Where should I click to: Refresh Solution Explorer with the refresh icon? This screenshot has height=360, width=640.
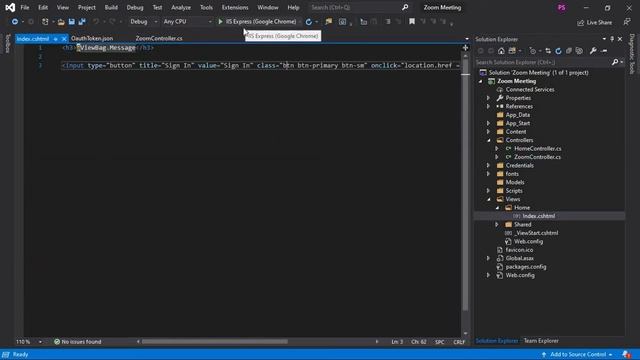(558, 51)
